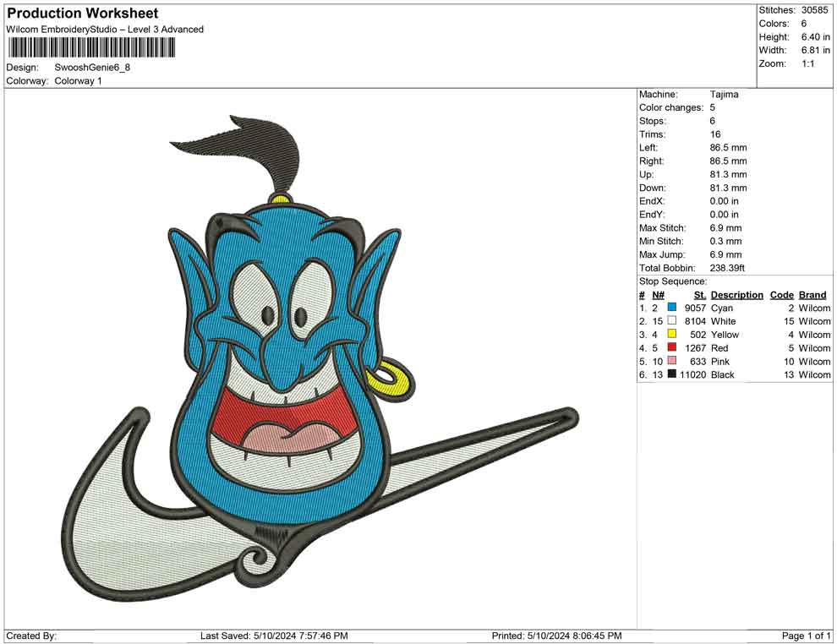Image resolution: width=837 pixels, height=644 pixels.
Task: Click the White color swatch in stop sequence
Action: (672, 320)
